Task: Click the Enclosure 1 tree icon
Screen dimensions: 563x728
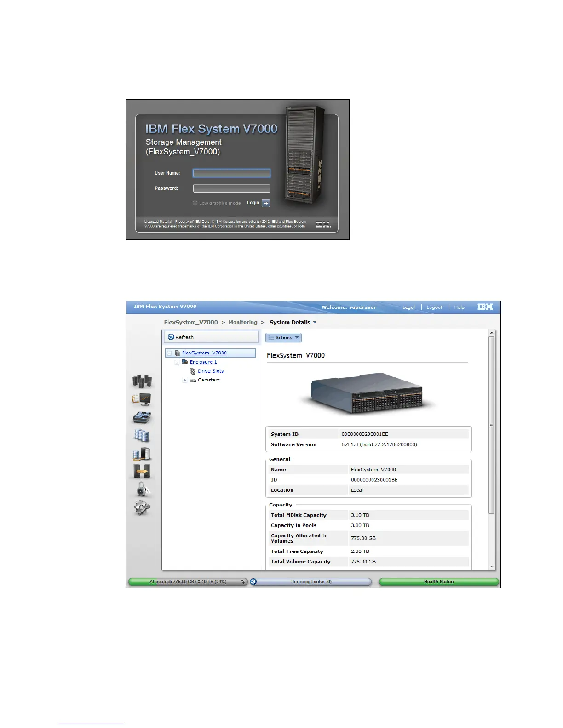Action: (x=185, y=362)
